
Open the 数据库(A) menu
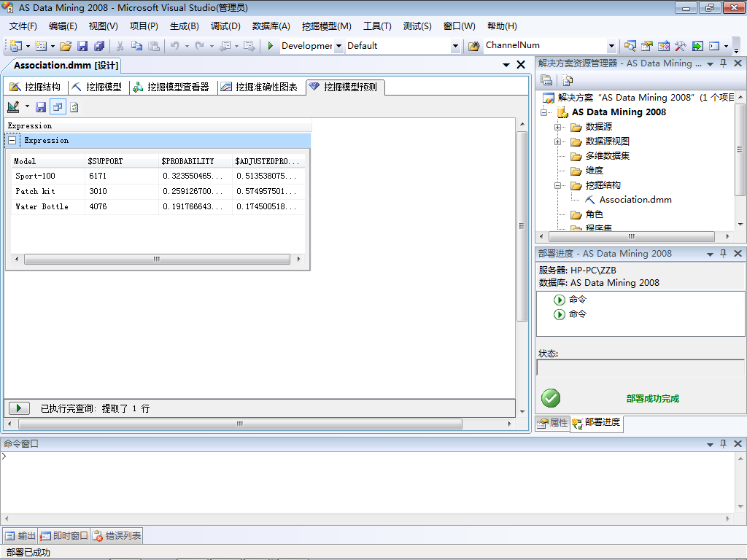[x=271, y=26]
